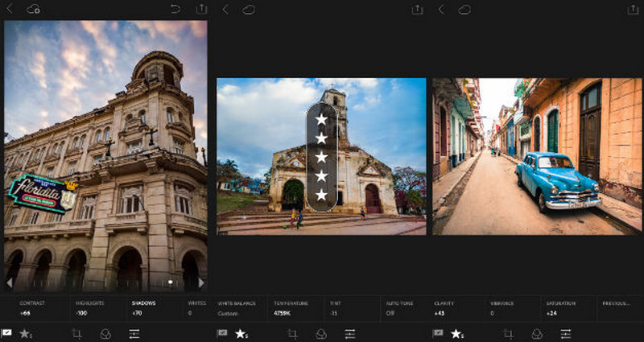Viewport: 644px width, 342px height.
Task: Share the Floridita building photo
Action: (x=201, y=9)
